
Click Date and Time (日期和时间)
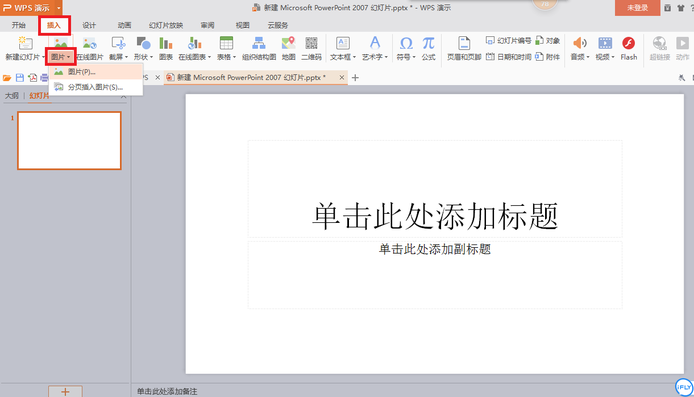tap(509, 57)
